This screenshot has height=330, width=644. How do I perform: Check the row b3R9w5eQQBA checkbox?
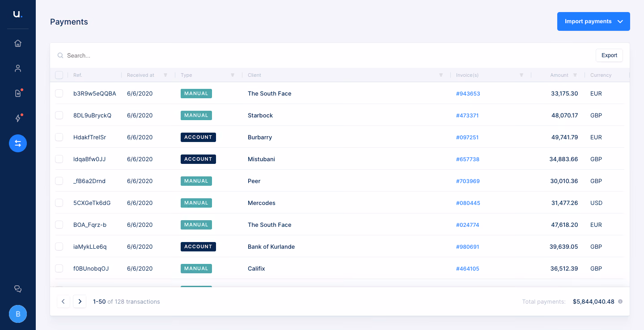tap(59, 93)
